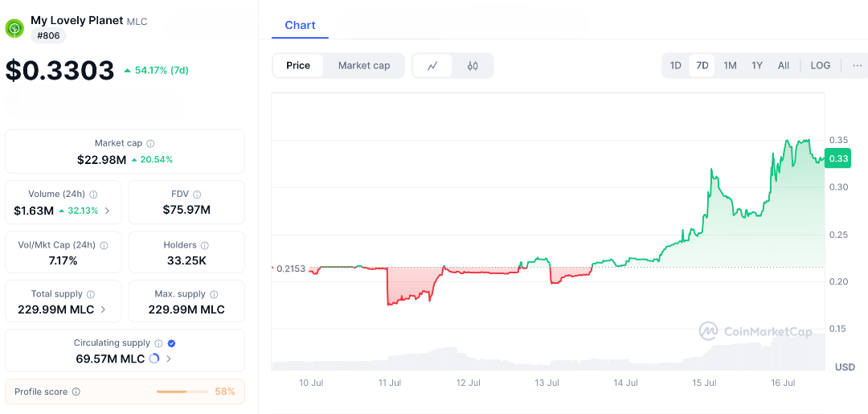Click the circulating supply verified badge
Viewport: 868px width, 414px height.
pyautogui.click(x=171, y=343)
